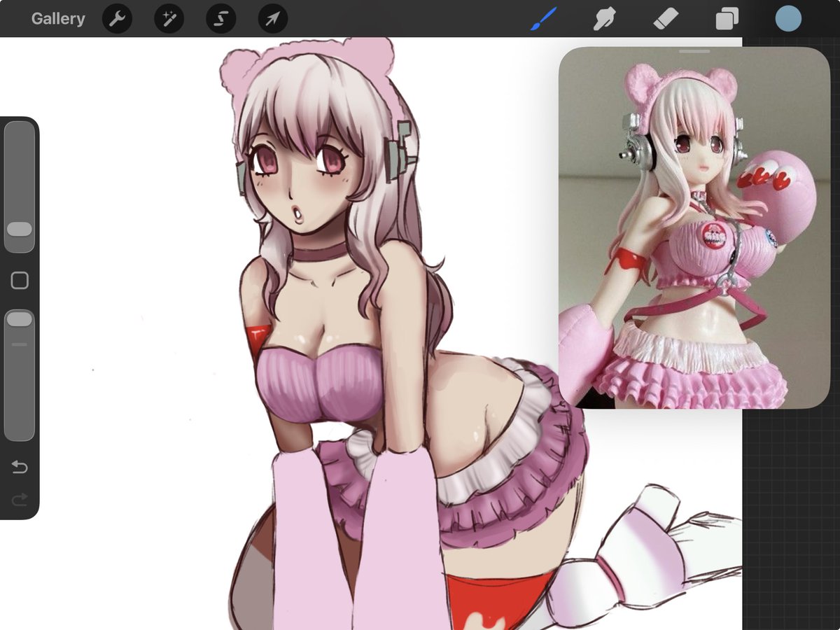Adjust the brush opacity slider handle
This screenshot has height=630, width=840.
click(20, 319)
